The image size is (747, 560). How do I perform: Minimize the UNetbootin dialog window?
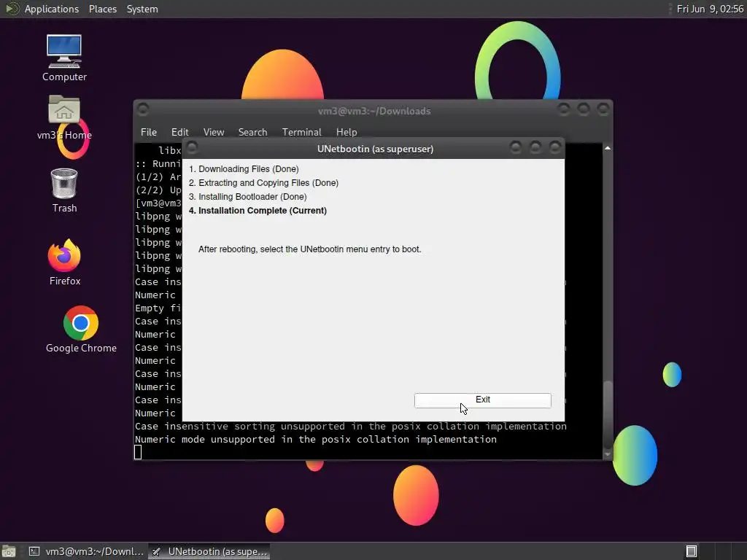(x=516, y=147)
